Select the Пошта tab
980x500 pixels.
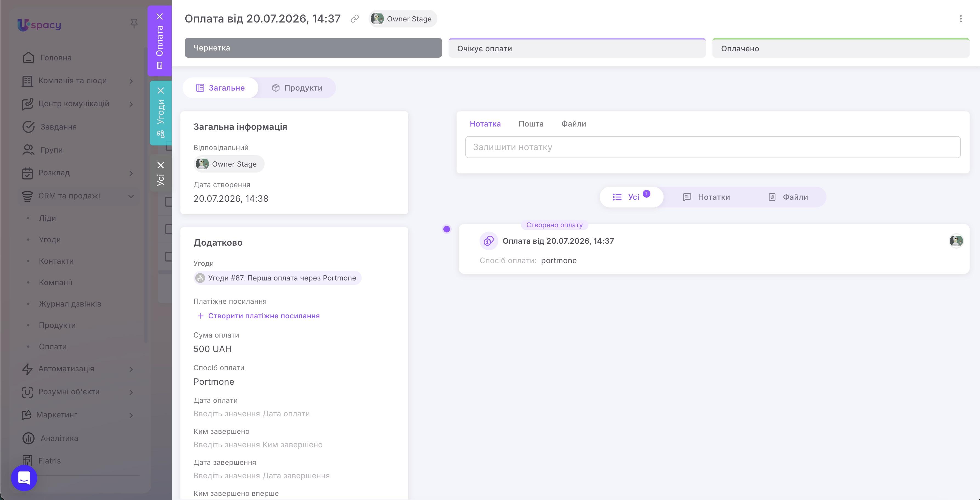(531, 124)
